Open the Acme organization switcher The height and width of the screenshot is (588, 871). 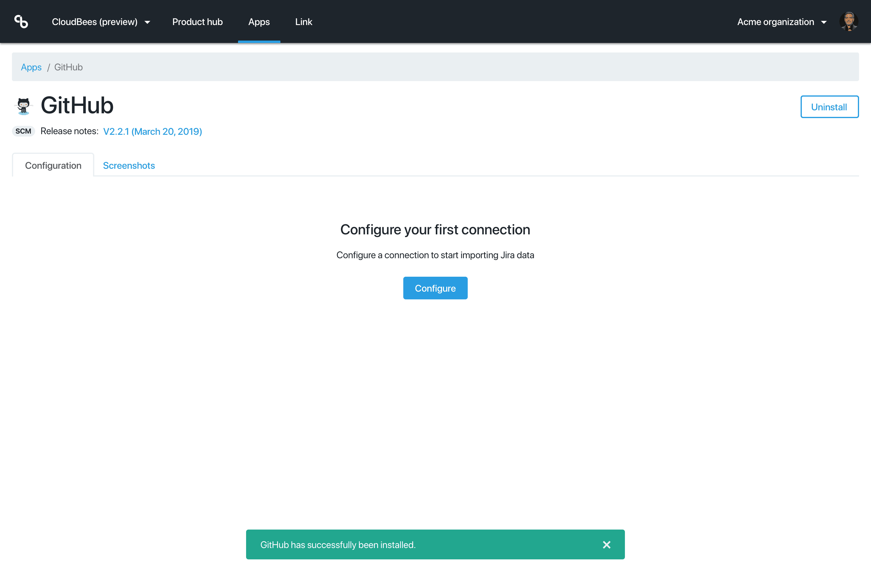click(775, 22)
